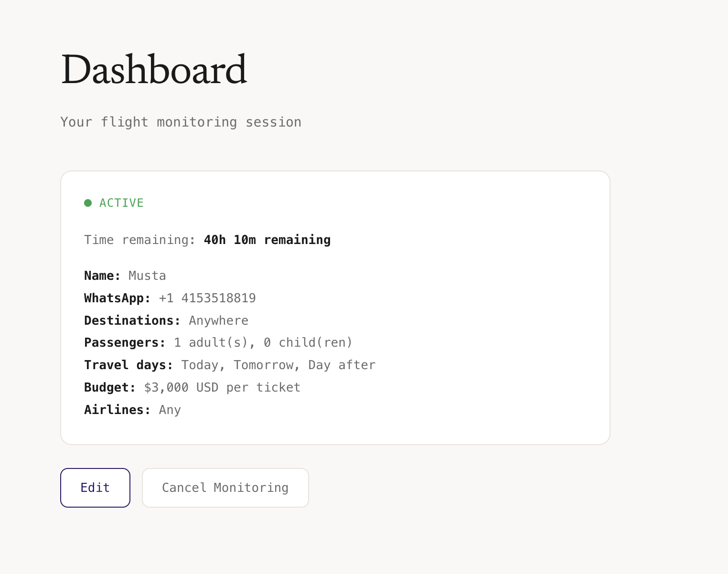The width and height of the screenshot is (728, 574).
Task: Click the 'Destinations:' field label
Action: 132,320
